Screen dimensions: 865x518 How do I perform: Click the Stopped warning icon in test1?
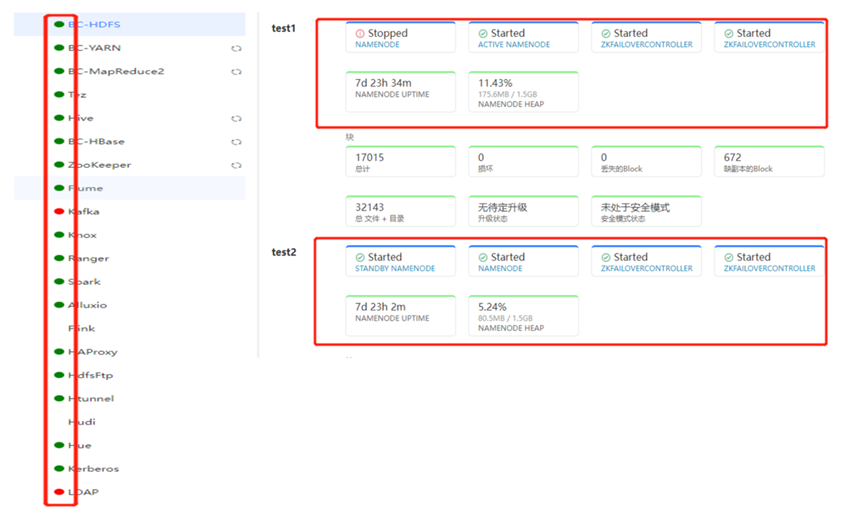[x=360, y=34]
